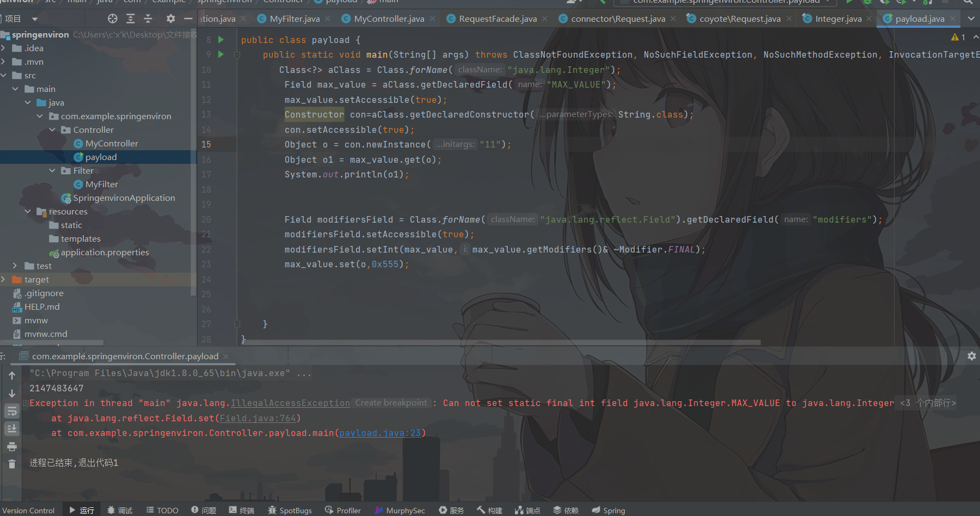Image resolution: width=980 pixels, height=516 pixels.
Task: Click the Create breakpoint button
Action: (391, 403)
